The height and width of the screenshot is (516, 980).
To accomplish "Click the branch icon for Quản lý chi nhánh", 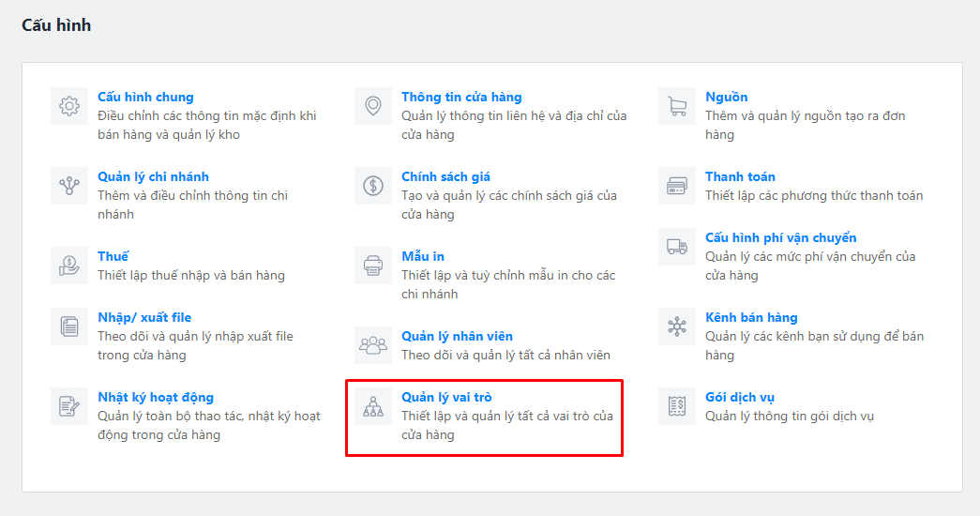I will point(69,186).
